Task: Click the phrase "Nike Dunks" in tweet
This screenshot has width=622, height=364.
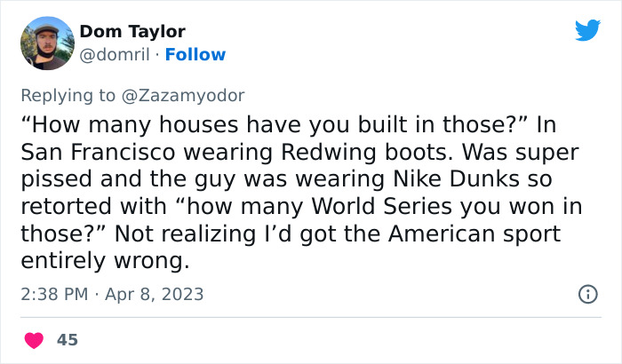Action: pos(456,178)
